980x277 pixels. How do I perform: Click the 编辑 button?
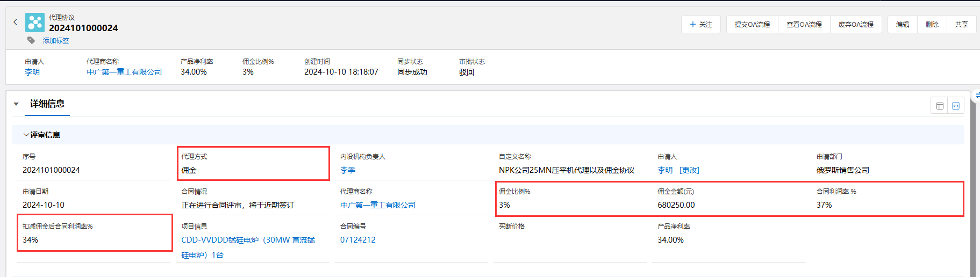903,25
